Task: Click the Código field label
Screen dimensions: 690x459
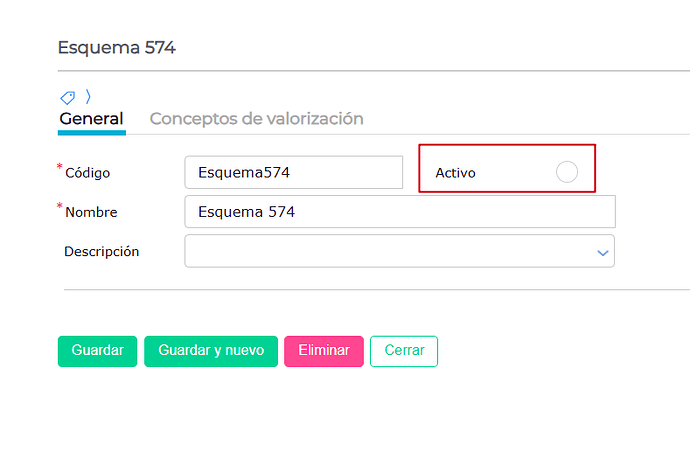Action: (x=88, y=173)
